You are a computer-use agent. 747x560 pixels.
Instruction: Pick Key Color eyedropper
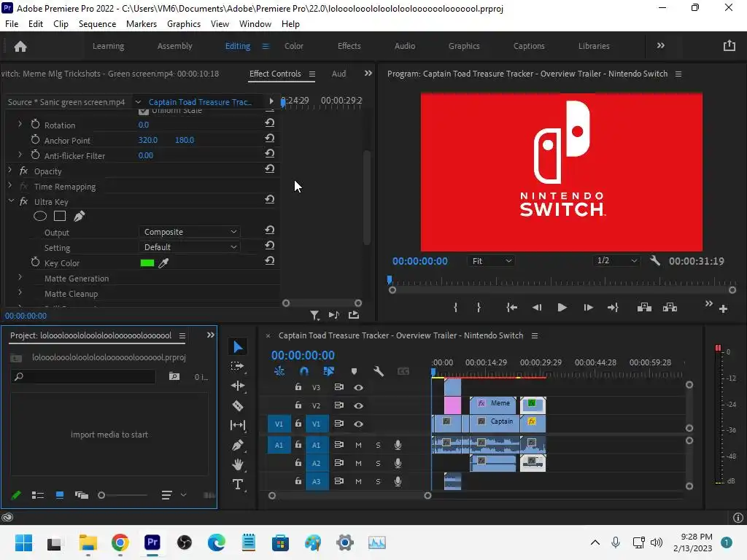click(163, 262)
